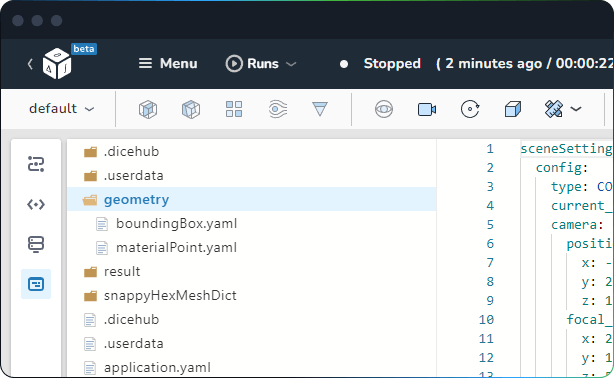Open the .dicehub file
Image resolution: width=614 pixels, height=378 pixels.
(x=251, y=319)
